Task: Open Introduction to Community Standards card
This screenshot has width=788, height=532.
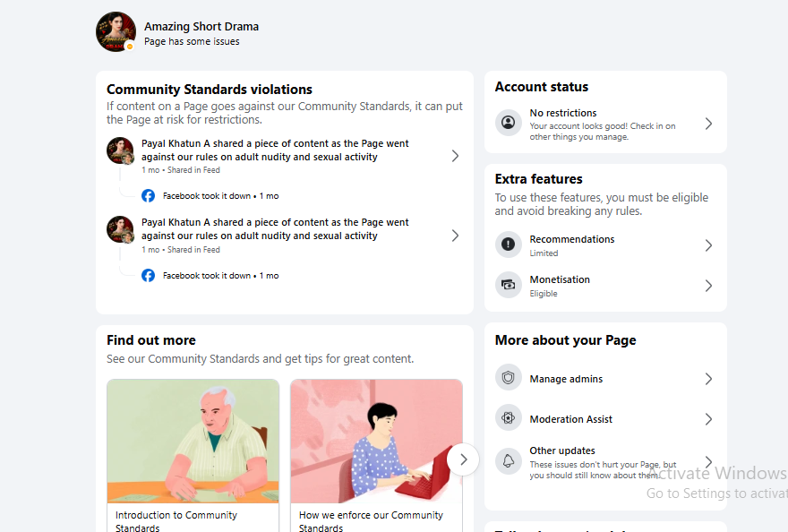Action: click(193, 456)
